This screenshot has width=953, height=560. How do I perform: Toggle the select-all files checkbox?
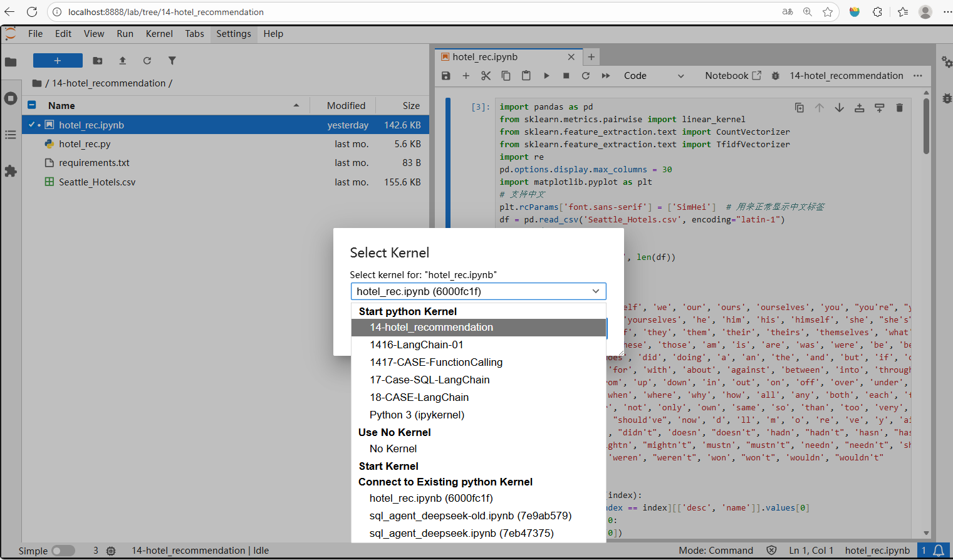(32, 105)
